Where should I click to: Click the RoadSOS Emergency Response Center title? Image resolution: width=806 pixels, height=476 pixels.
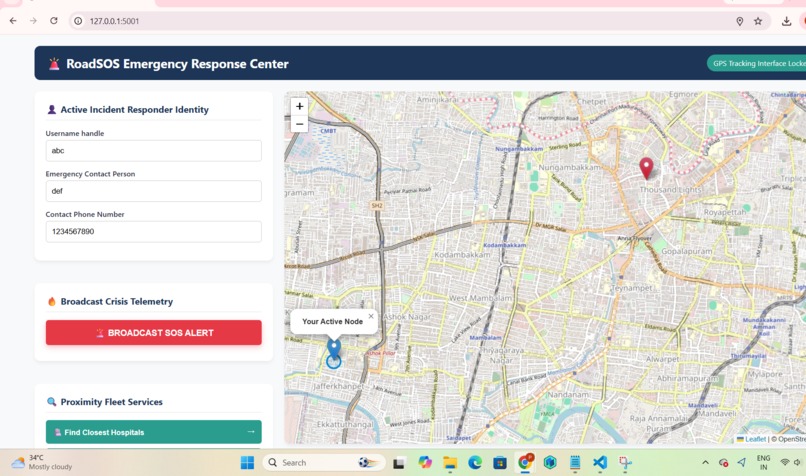pyautogui.click(x=177, y=64)
